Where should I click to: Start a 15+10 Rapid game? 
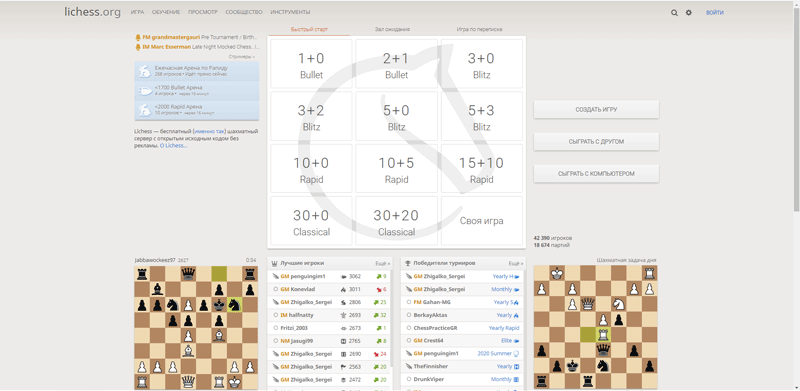[482, 168]
